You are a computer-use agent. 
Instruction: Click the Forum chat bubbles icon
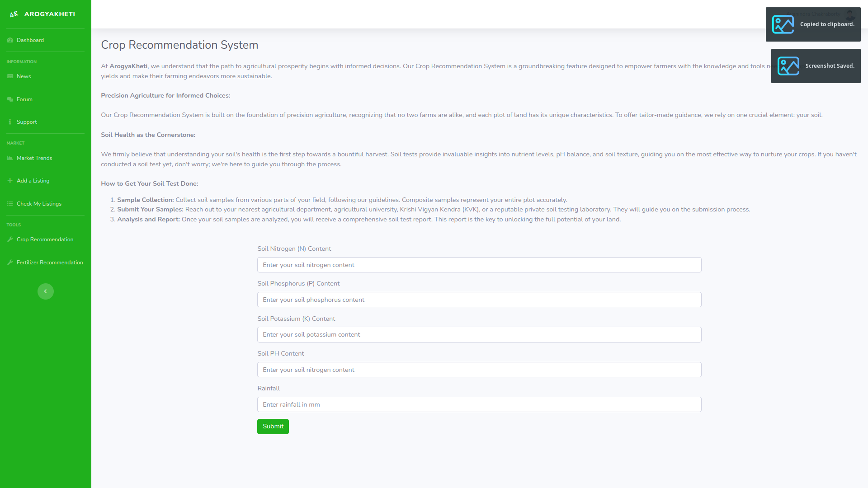[10, 99]
